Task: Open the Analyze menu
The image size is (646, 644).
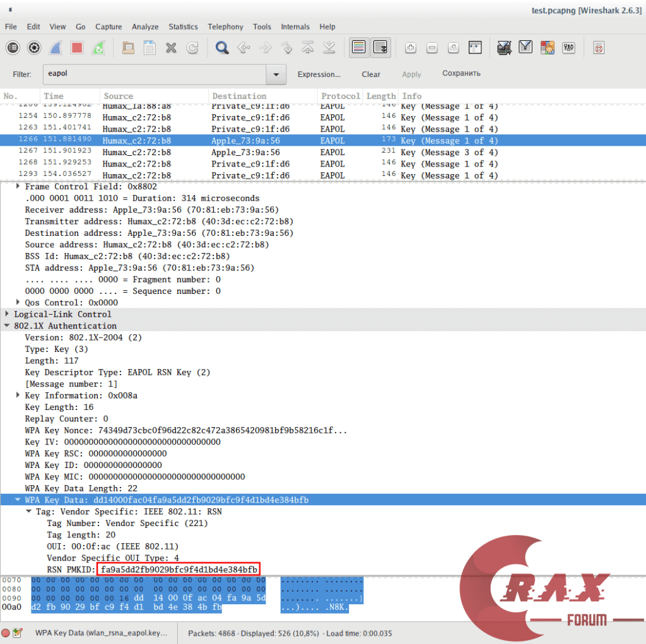Action: pos(145,26)
